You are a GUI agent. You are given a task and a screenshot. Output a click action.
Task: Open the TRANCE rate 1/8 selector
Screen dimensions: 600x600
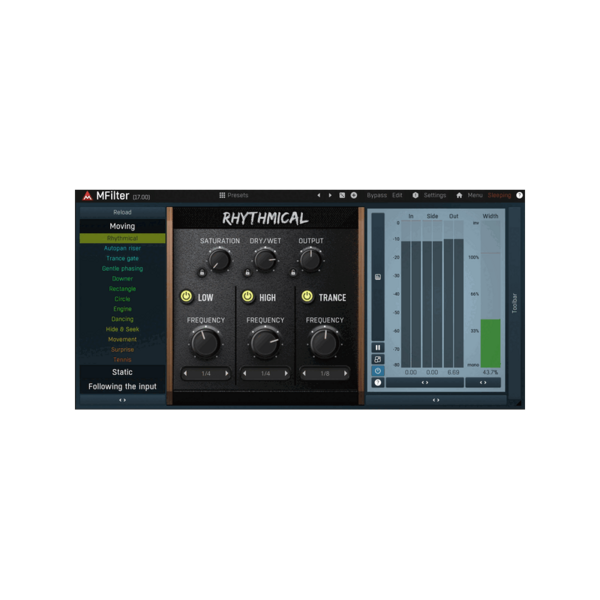pyautogui.click(x=324, y=373)
